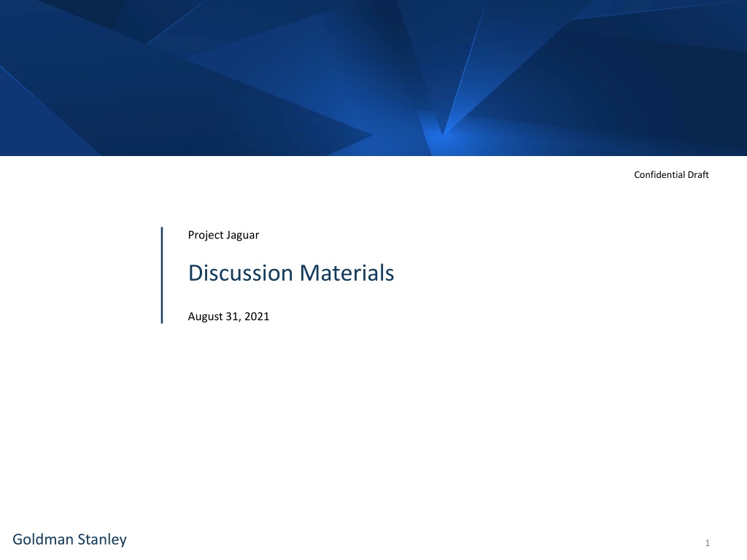Click the year 2021 in the date
747x560 pixels.
[x=257, y=316]
